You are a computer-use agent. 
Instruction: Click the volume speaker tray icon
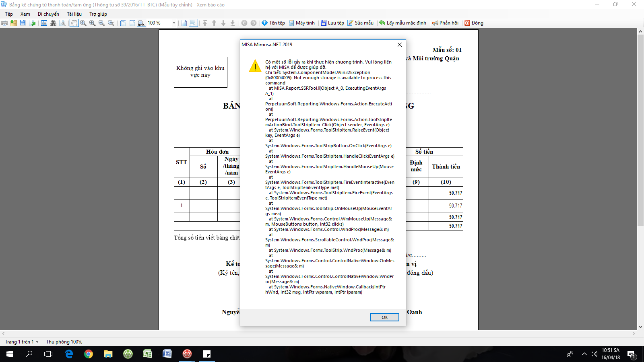click(594, 354)
